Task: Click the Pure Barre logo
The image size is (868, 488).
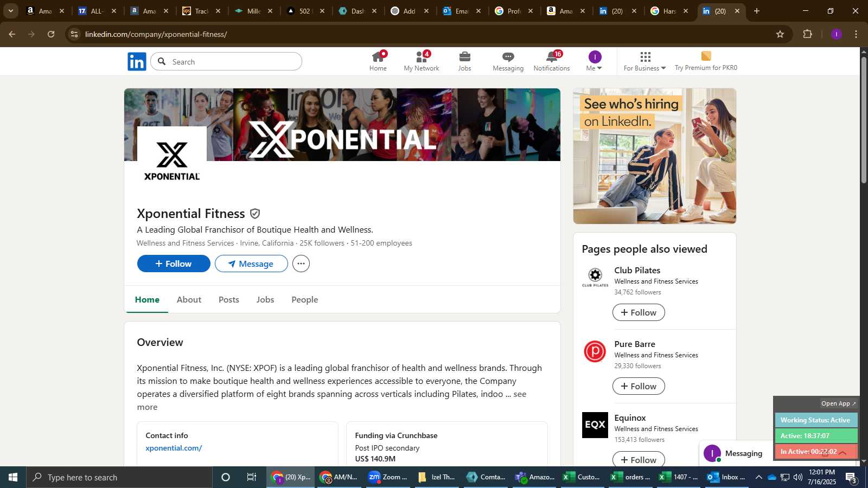Action: point(595,351)
